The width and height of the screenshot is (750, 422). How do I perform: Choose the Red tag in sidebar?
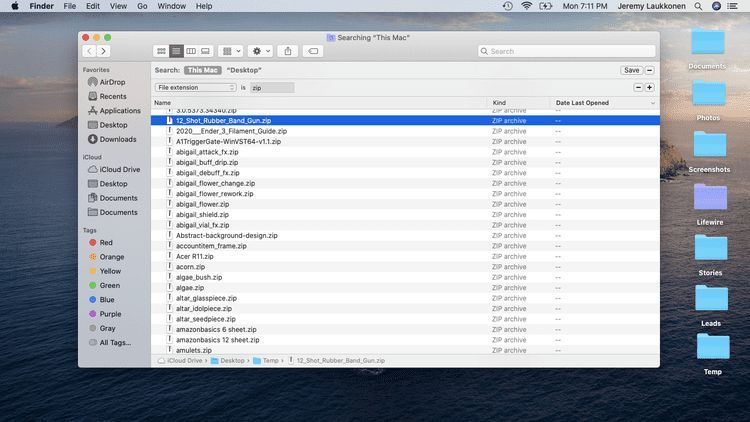(x=106, y=242)
